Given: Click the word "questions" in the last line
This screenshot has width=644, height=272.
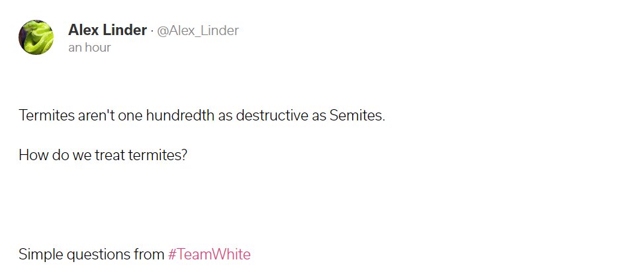Looking at the screenshot, I should tap(98, 254).
